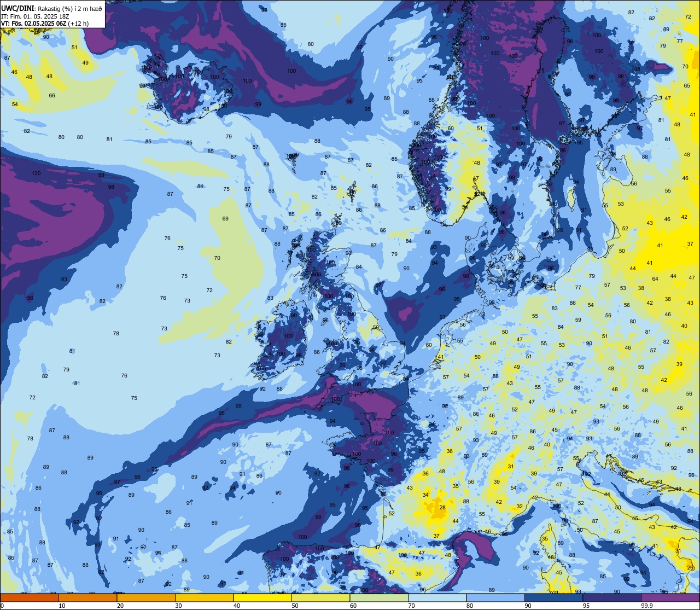Image resolution: width=700 pixels, height=610 pixels.
Task: Click the "26" value near the bottom-right corner
Action: click(x=690, y=567)
